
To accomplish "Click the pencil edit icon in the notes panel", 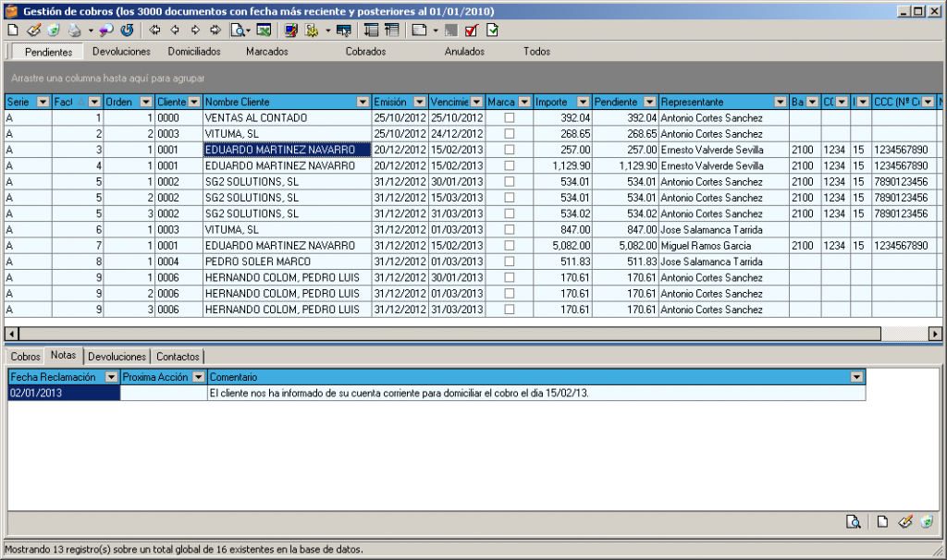I will (x=905, y=522).
